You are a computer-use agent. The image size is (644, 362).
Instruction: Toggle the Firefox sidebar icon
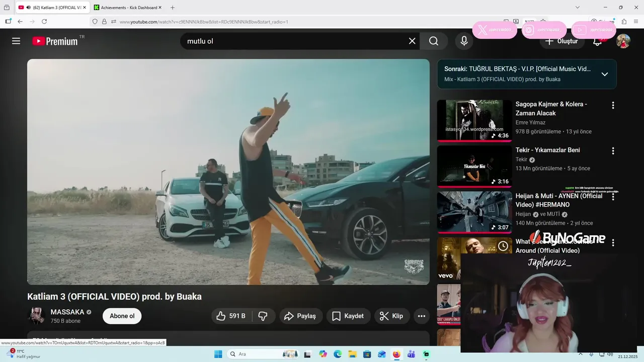[x=8, y=22]
